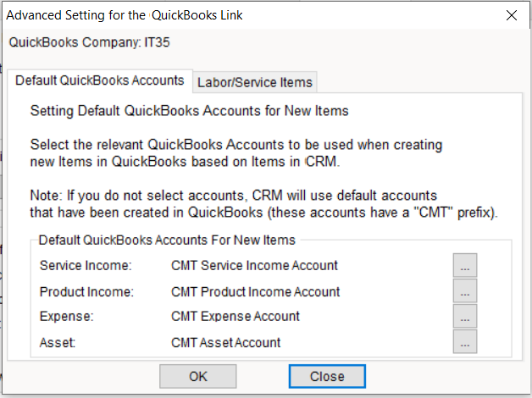The width and height of the screenshot is (532, 398).
Task: Open the Product Income account browse button
Action: click(x=464, y=291)
